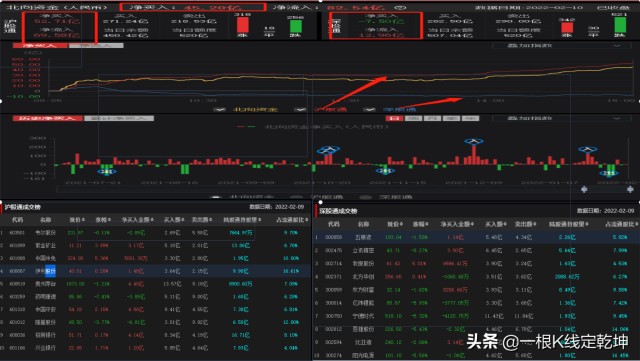640x361 pixels.
Task: Choose the 日 period button
Action: pos(394,118)
